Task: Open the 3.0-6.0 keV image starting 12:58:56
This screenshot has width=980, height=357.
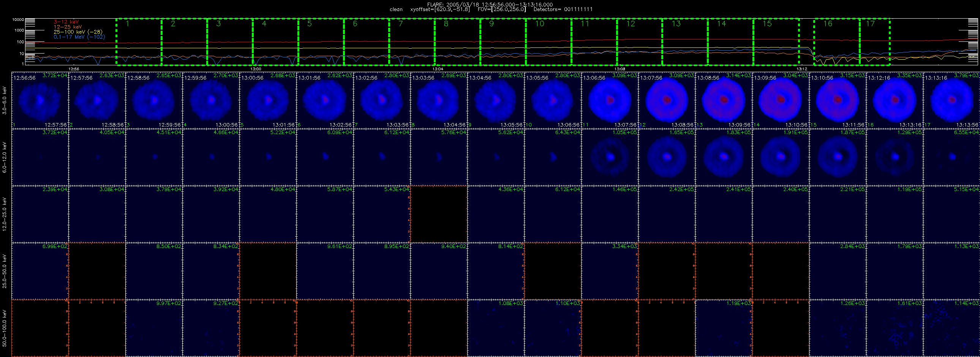Action: 154,100
